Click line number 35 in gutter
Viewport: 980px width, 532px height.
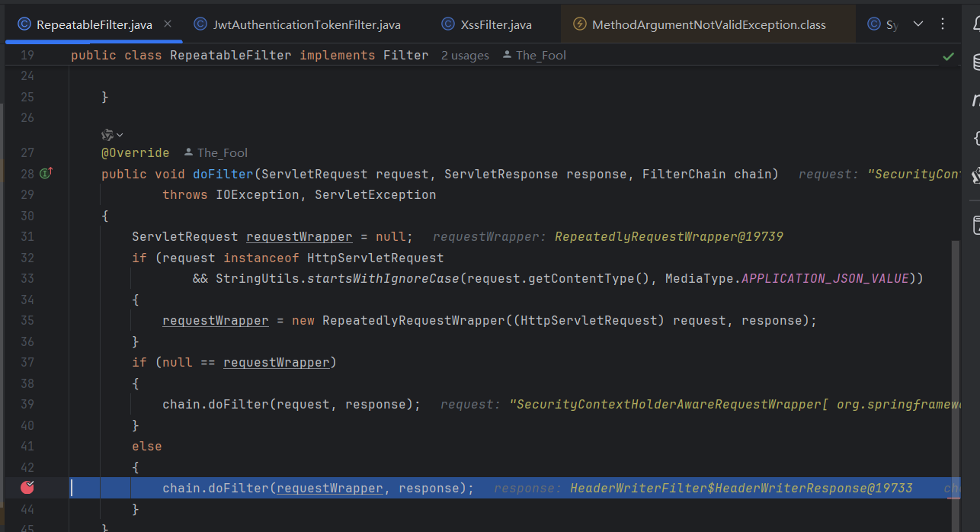[x=27, y=320]
